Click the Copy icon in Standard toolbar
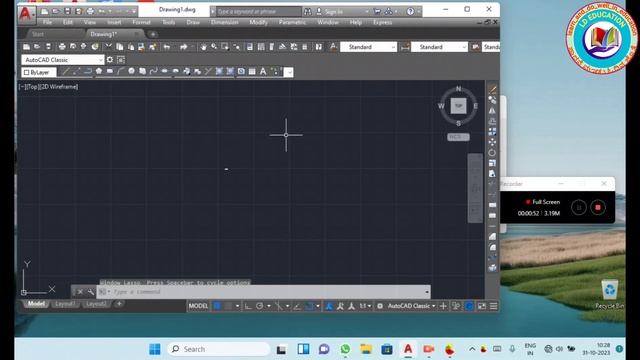Viewport: 640px width, 360px height. 120,47
